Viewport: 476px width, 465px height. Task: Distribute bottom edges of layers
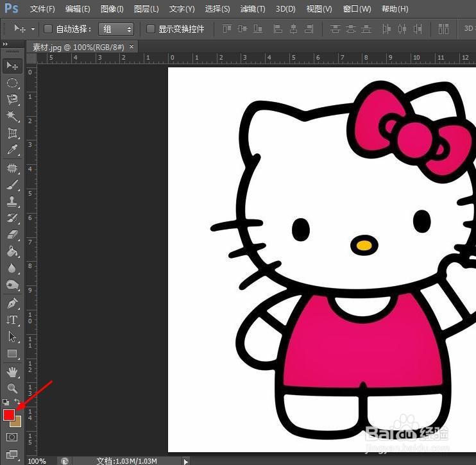pyautogui.click(x=366, y=29)
